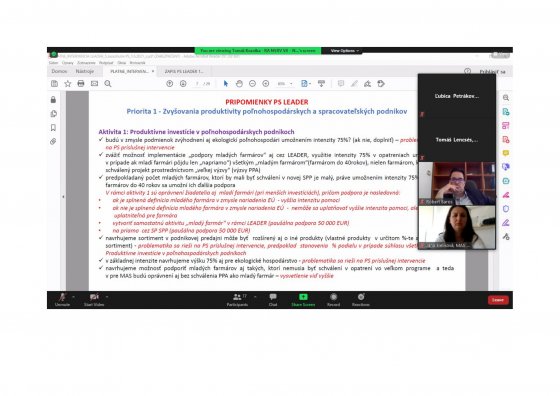
Task: Click the scrolling mode toolbar icon
Action: click(x=321, y=84)
